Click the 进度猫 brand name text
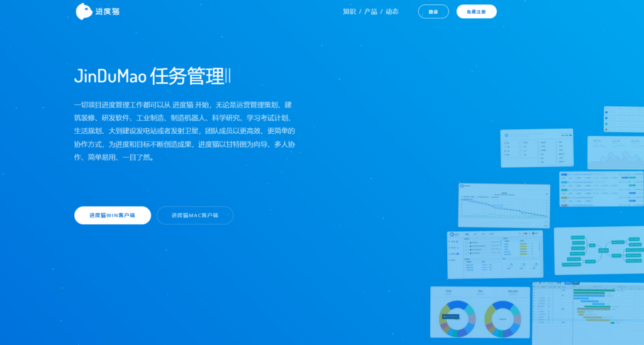 108,11
